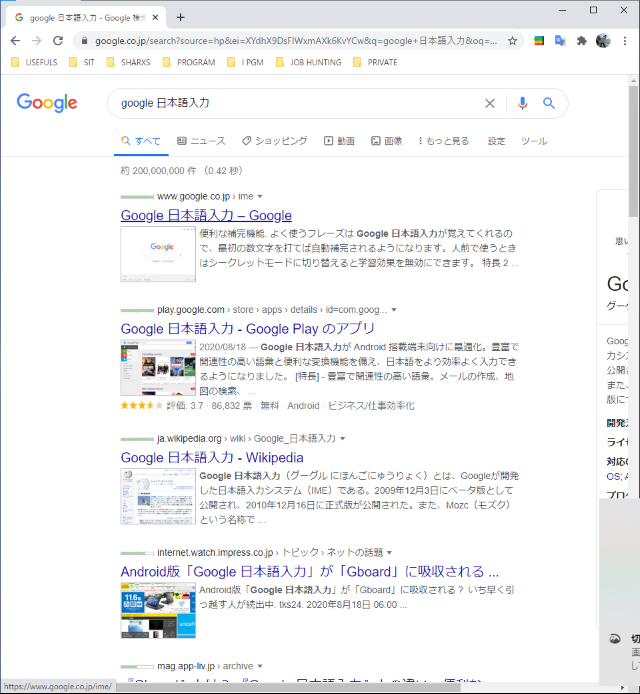Open a new browser tab
This screenshot has height=694, width=640.
[x=181, y=17]
